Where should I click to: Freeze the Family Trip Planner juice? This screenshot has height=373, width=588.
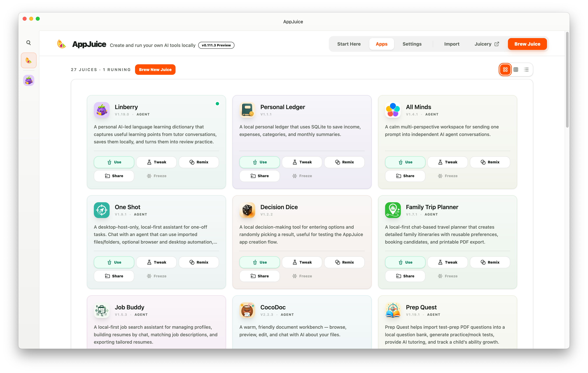pyautogui.click(x=448, y=276)
